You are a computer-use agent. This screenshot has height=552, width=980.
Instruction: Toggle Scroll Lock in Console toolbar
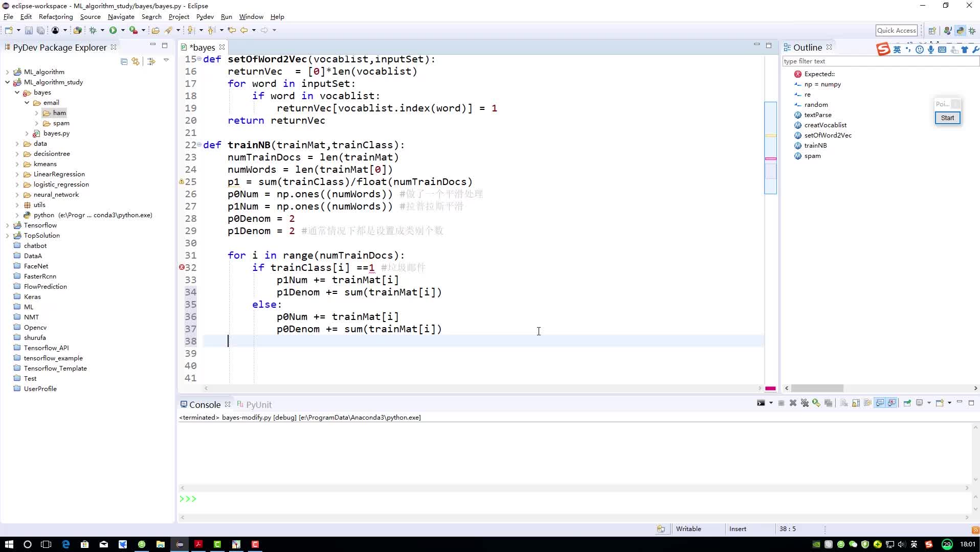(x=856, y=403)
